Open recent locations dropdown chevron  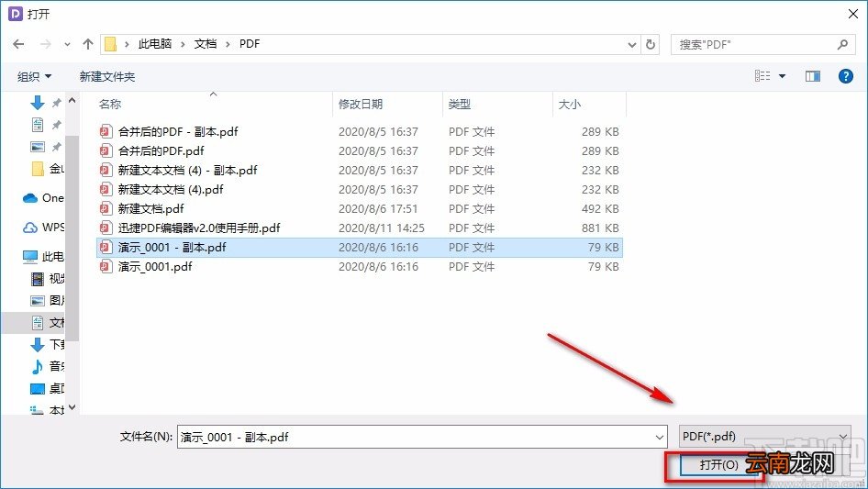tap(67, 44)
